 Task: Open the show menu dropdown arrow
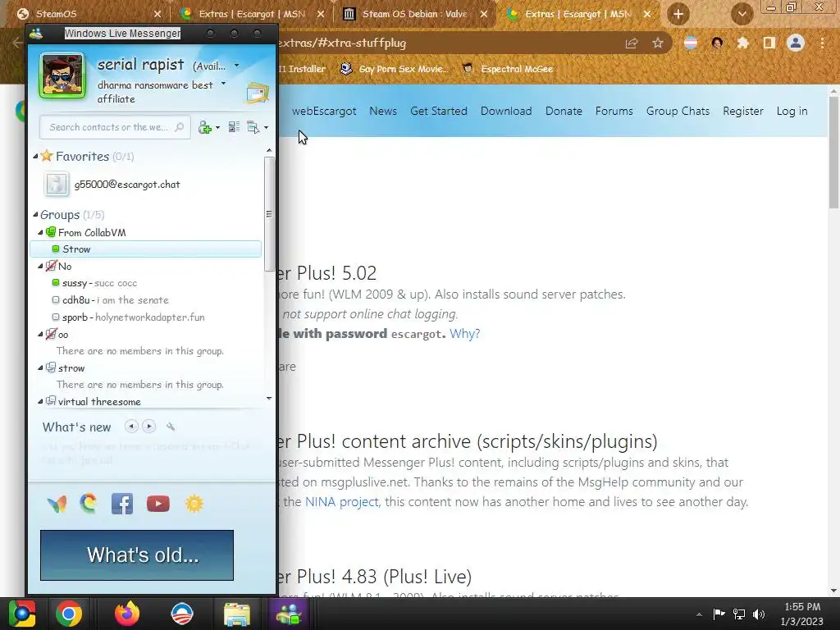pyautogui.click(x=267, y=127)
